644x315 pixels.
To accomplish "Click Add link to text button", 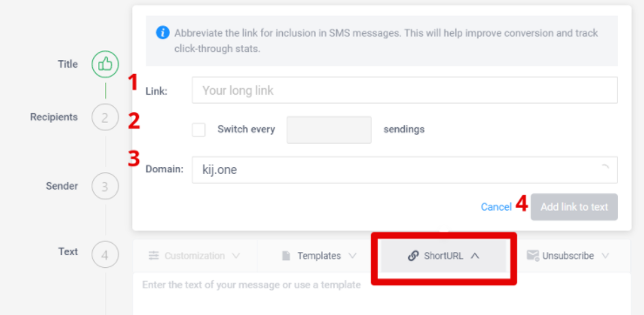I will (574, 207).
